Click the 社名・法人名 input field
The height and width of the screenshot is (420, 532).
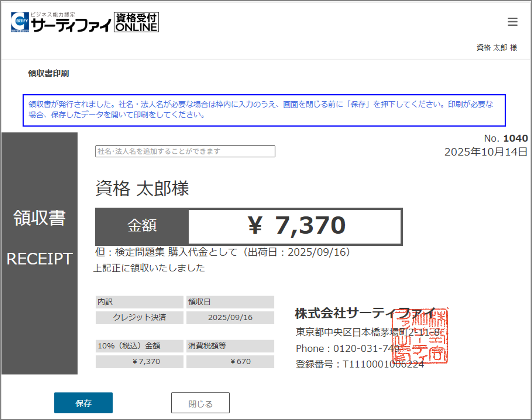tap(185, 151)
